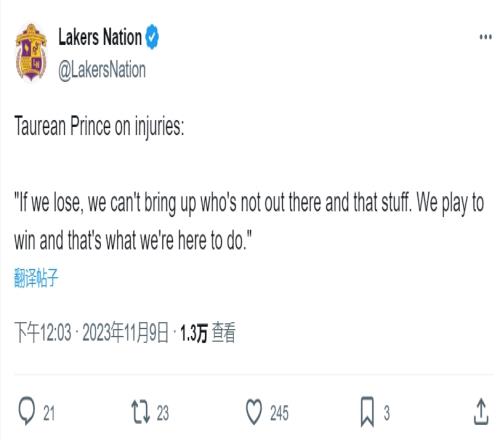Click the Lakers Nation display name
The width and height of the screenshot is (500, 440).
(100, 37)
